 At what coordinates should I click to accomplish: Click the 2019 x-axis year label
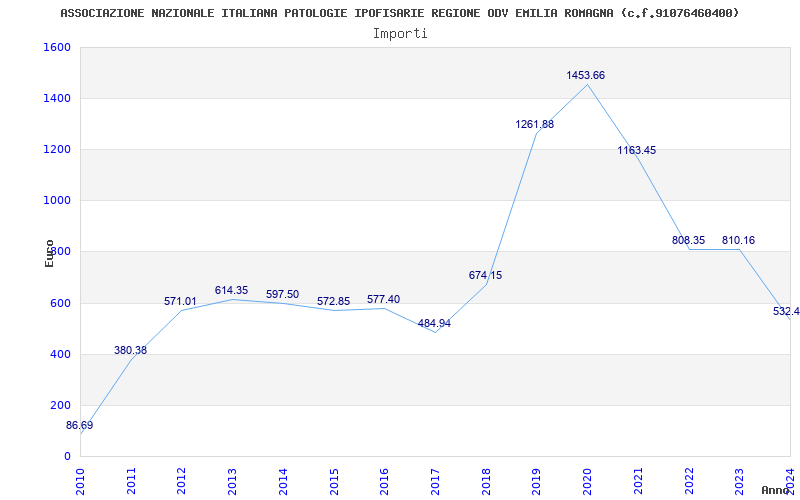[536, 481]
